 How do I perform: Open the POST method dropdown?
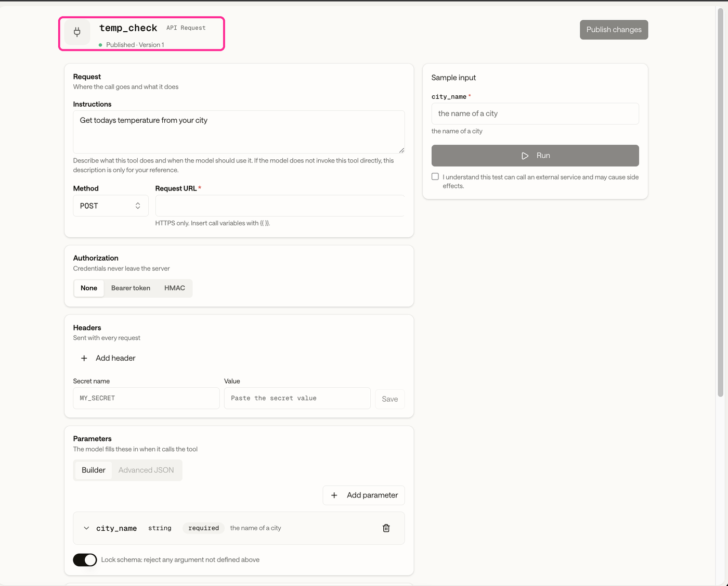(111, 206)
